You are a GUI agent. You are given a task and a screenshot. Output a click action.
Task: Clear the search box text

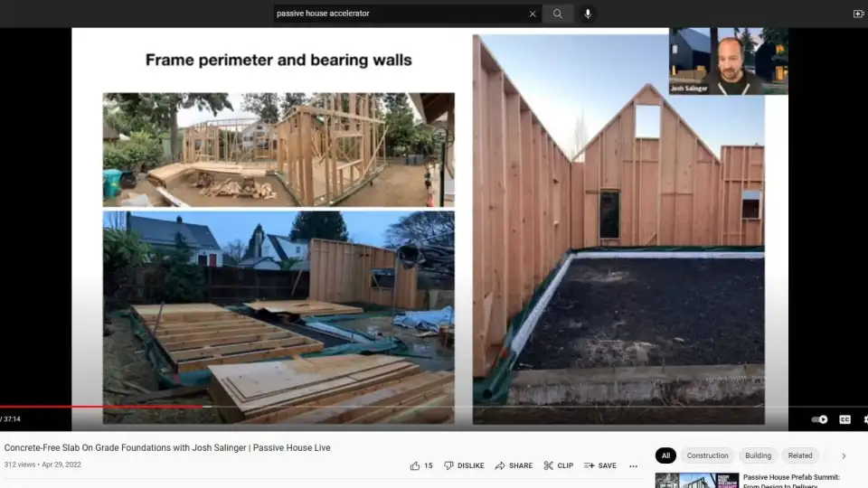tap(533, 14)
